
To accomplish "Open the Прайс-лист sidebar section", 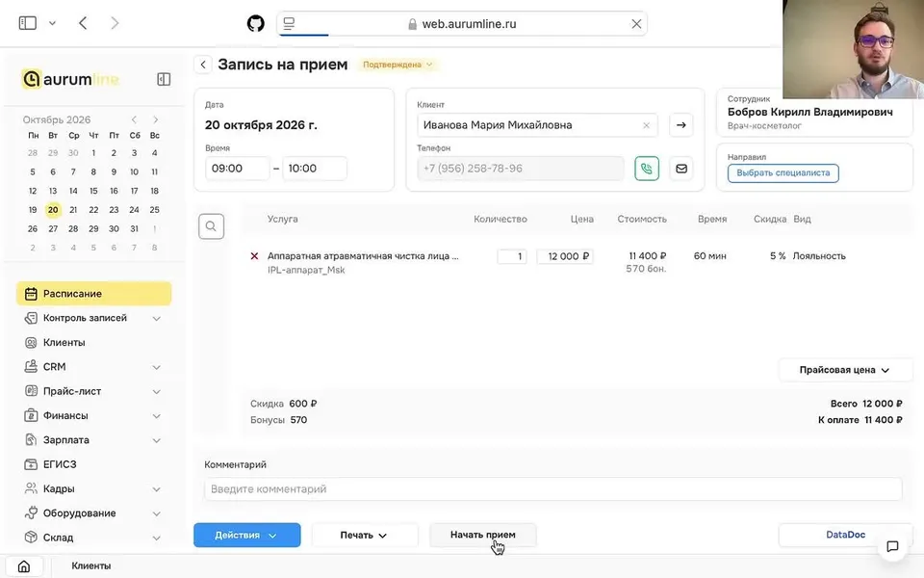I will [x=72, y=391].
